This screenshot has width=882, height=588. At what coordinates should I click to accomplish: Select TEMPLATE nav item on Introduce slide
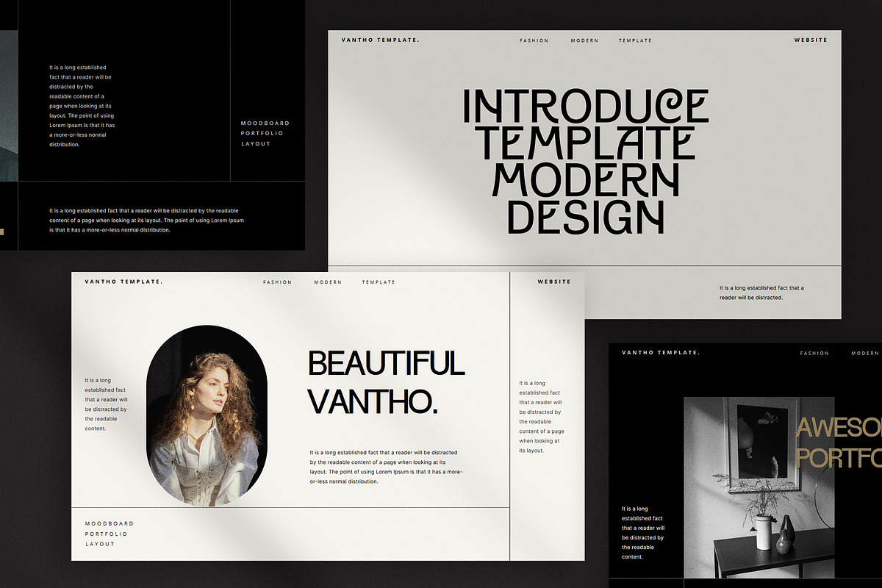[x=635, y=40]
